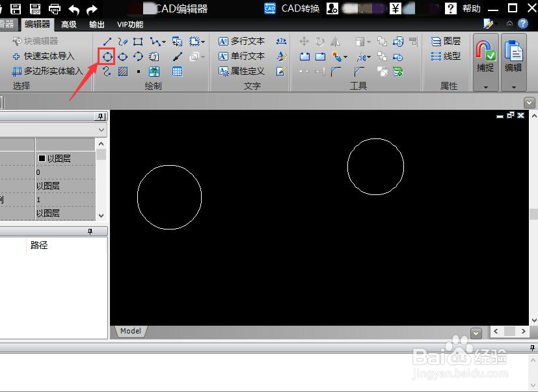This screenshot has height=392, width=538.
Task: Select the freehand sketch pencil tool
Action: click(x=122, y=42)
